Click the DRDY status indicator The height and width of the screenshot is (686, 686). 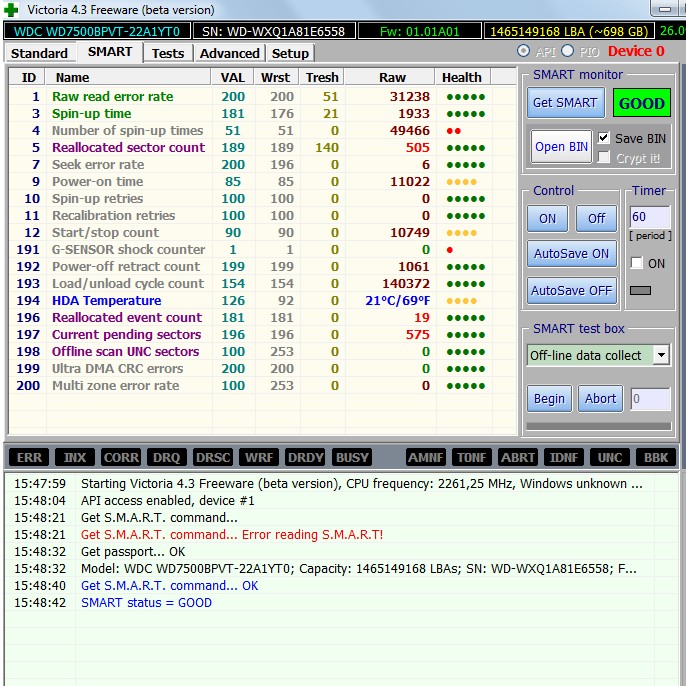305,457
